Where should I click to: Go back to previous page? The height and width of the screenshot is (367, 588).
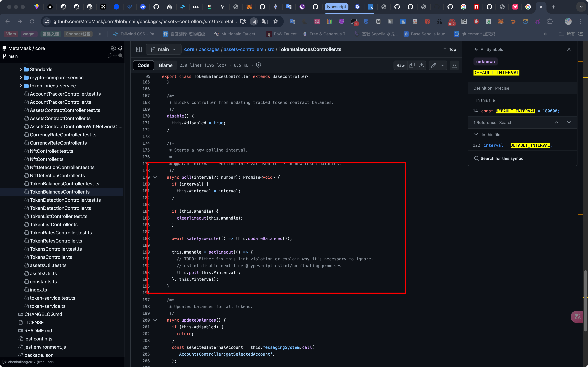tap(7, 22)
